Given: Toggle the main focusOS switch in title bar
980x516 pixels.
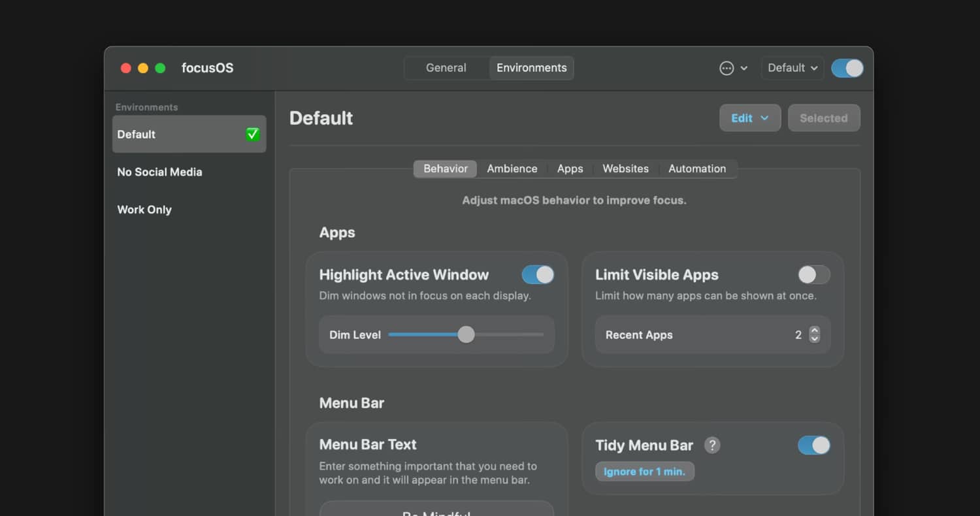Looking at the screenshot, I should point(847,68).
